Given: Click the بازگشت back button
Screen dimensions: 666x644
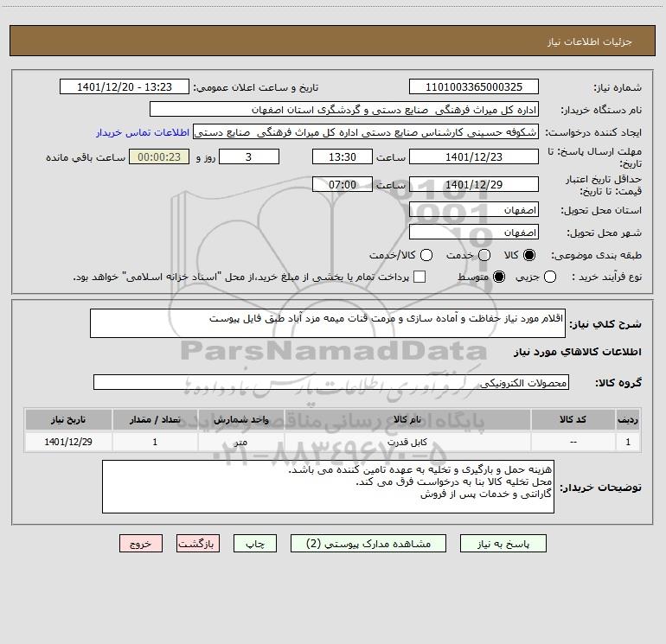Looking at the screenshot, I should point(198,544).
